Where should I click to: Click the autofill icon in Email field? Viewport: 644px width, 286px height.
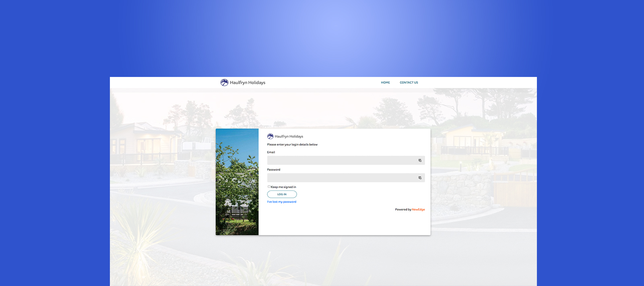tap(420, 160)
